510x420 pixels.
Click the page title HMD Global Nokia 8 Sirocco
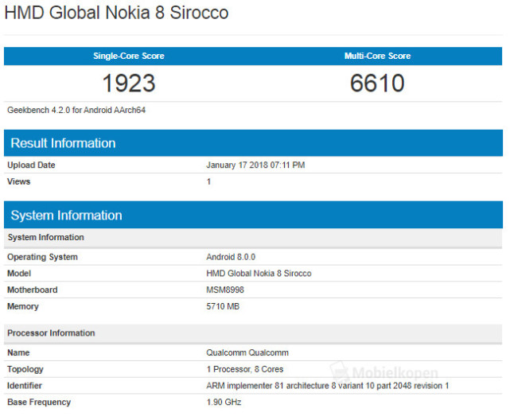(116, 13)
